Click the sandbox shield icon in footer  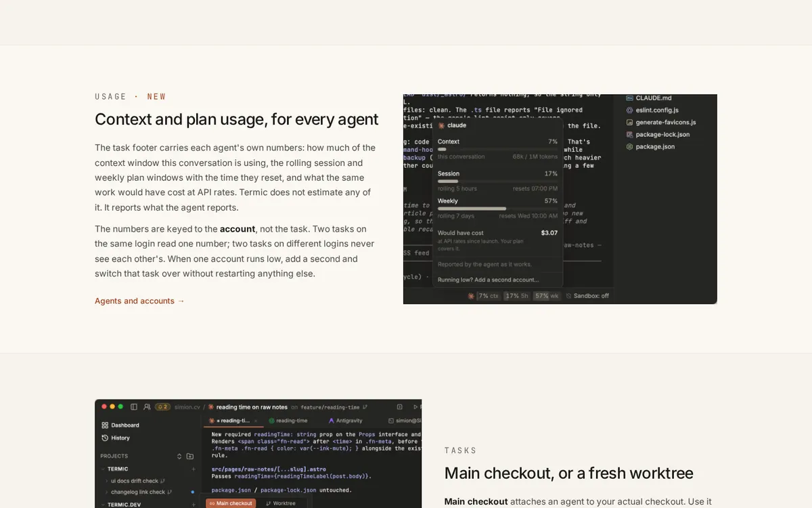(569, 296)
